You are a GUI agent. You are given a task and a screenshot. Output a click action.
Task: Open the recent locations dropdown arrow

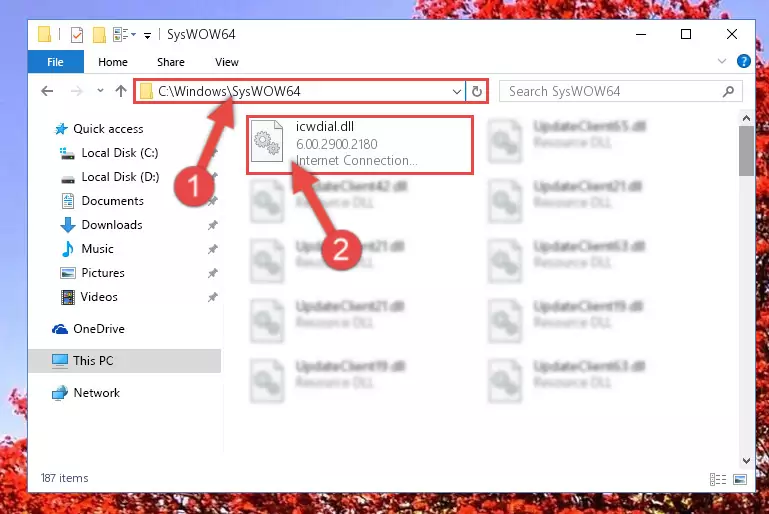101,91
